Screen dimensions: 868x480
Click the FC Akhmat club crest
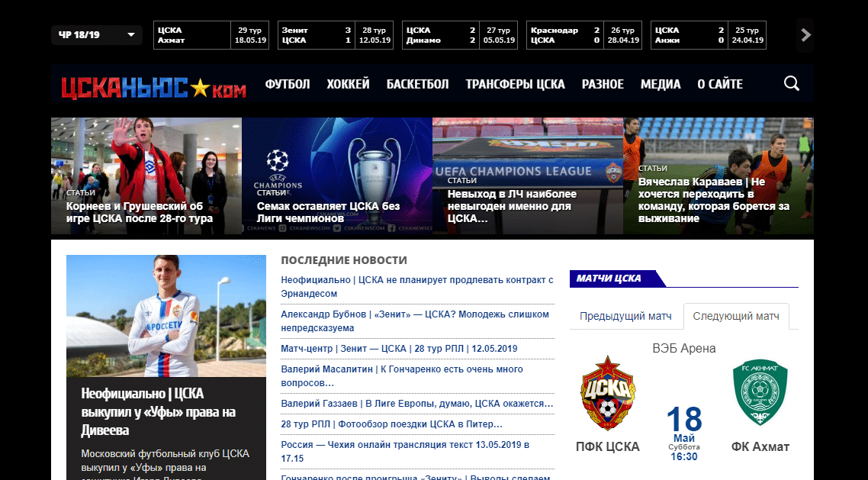pos(760,394)
